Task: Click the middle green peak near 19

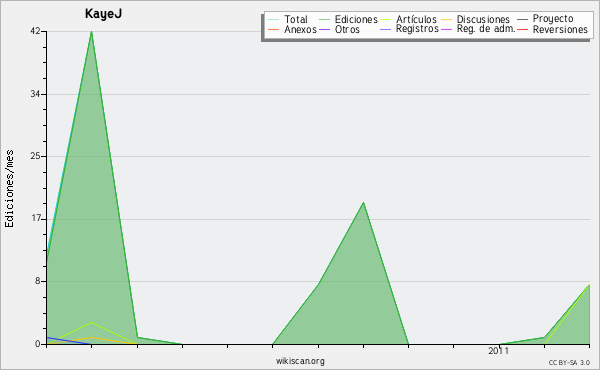Action: click(363, 203)
